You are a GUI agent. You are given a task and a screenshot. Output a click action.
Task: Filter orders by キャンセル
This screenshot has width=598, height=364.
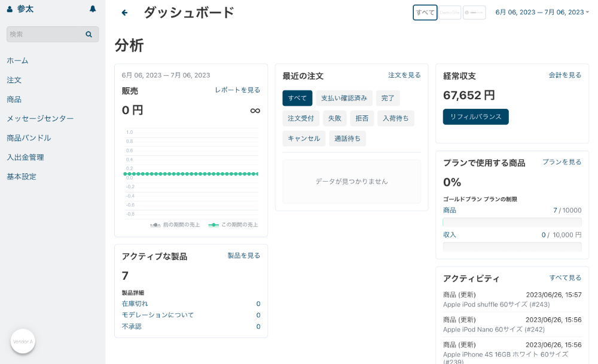tap(304, 138)
